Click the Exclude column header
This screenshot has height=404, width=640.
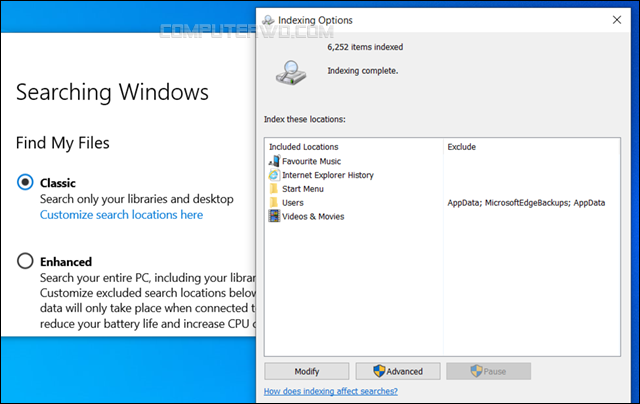coord(462,147)
